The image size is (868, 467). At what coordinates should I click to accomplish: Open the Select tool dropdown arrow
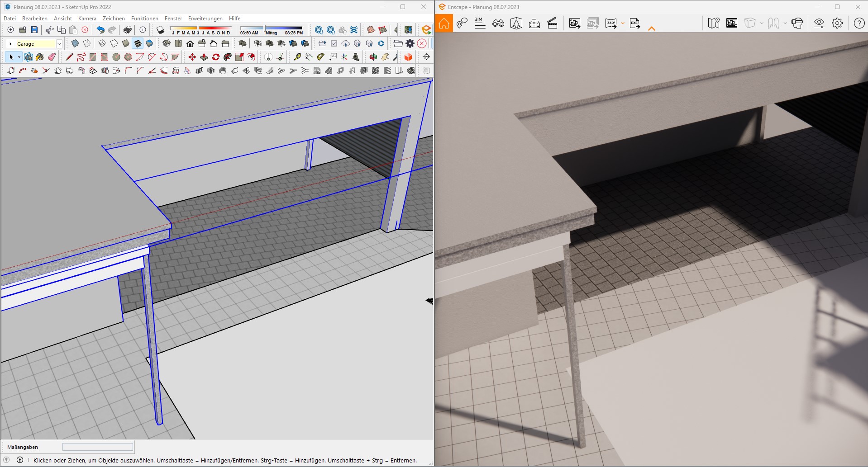click(x=19, y=57)
